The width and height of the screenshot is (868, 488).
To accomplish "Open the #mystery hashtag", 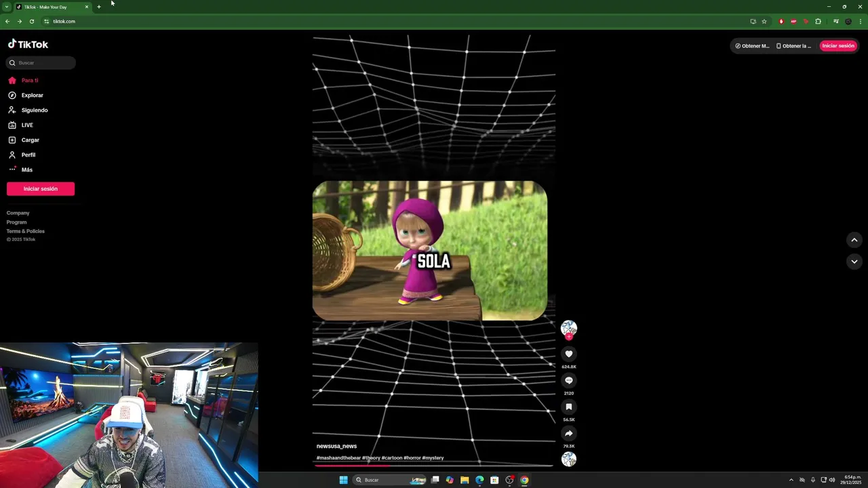I will pos(433,458).
